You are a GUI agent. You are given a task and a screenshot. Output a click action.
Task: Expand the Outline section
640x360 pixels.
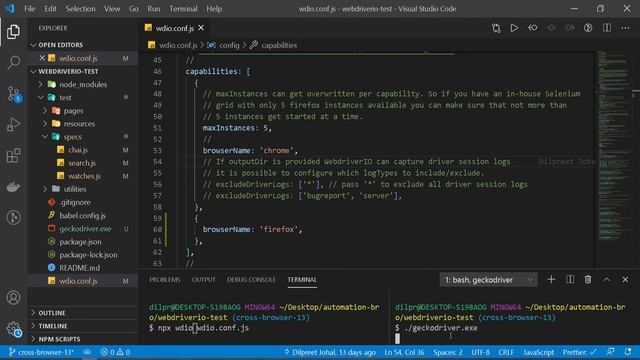coord(83,313)
